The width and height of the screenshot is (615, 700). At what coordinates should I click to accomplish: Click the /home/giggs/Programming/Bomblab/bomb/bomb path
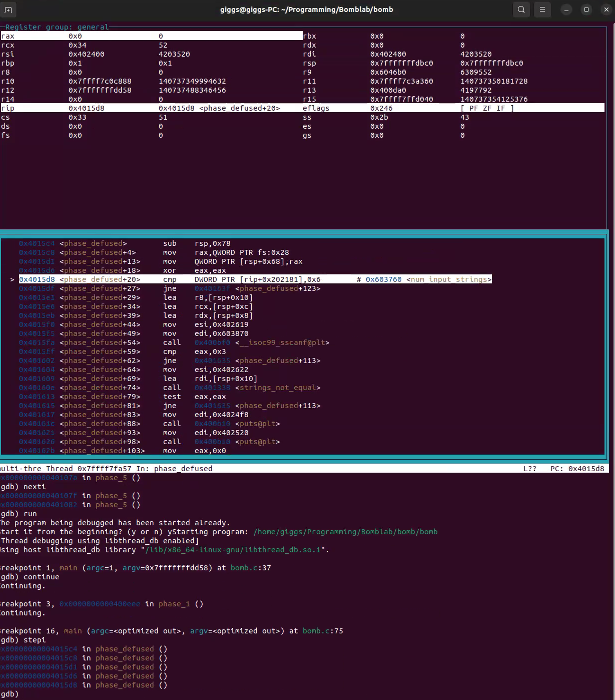click(345, 532)
